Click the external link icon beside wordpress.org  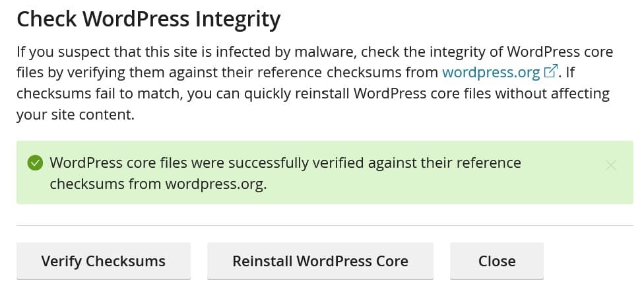pyautogui.click(x=550, y=71)
